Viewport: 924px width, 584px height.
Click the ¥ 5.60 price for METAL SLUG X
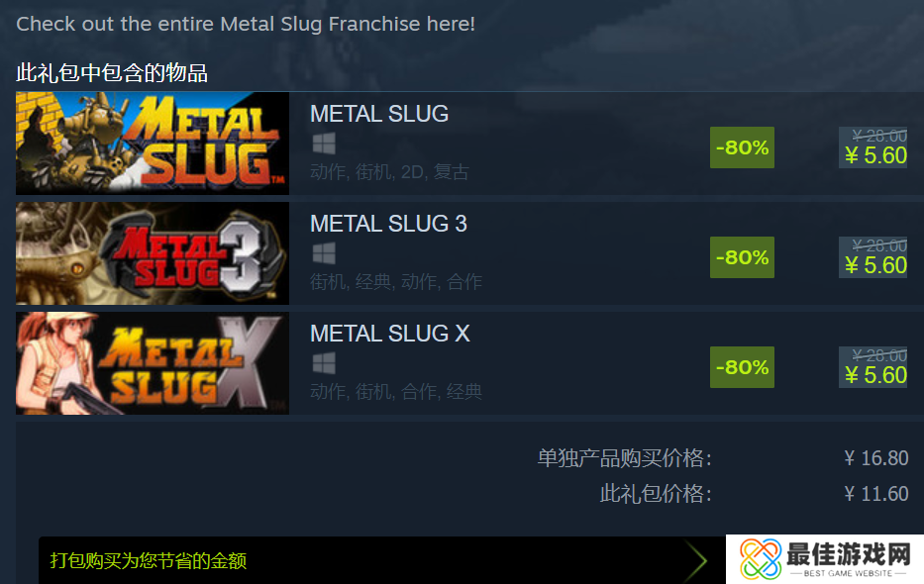pos(875,375)
